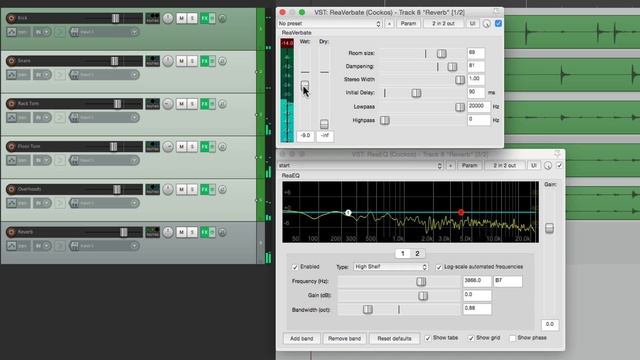Open the FX chain on the Floor Tom track
The image size is (640, 360).
204,147
